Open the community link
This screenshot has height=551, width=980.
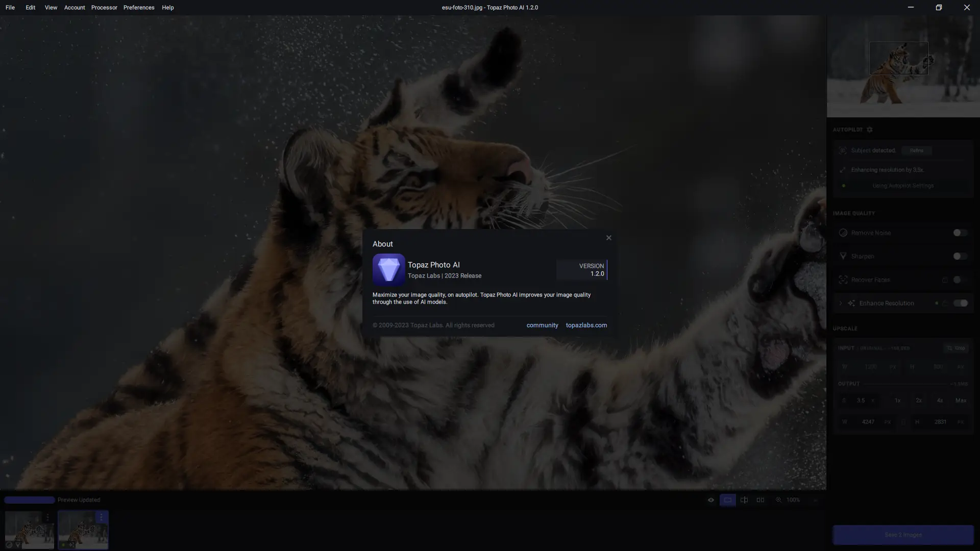[x=542, y=325]
